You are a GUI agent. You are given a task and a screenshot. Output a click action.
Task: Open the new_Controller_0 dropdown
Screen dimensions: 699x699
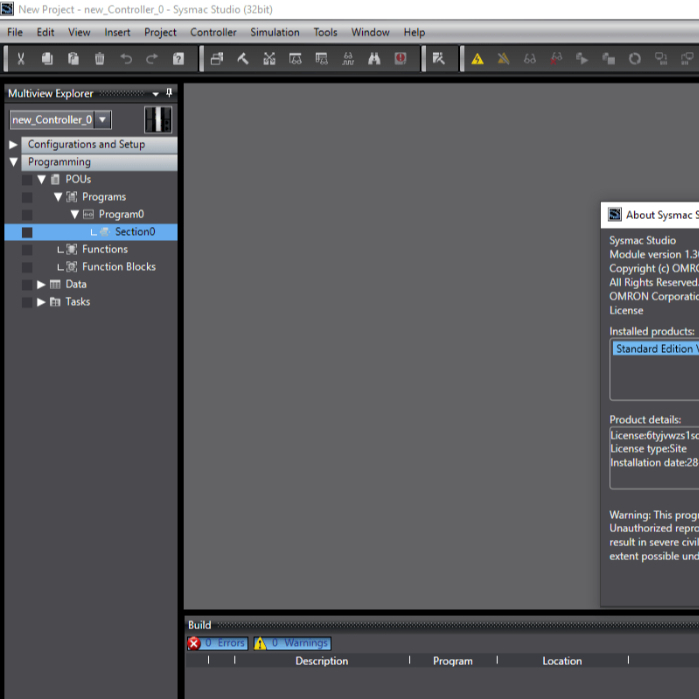tap(102, 120)
